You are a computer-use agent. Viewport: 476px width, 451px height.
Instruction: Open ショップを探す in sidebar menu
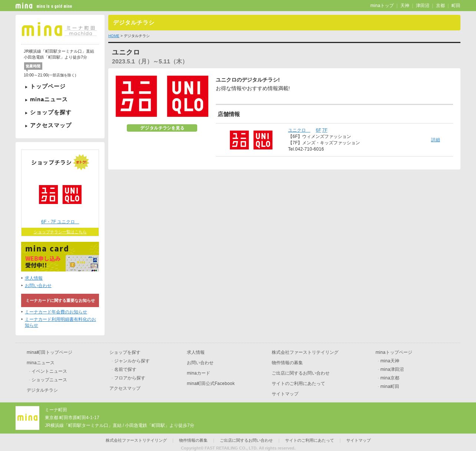click(x=51, y=112)
